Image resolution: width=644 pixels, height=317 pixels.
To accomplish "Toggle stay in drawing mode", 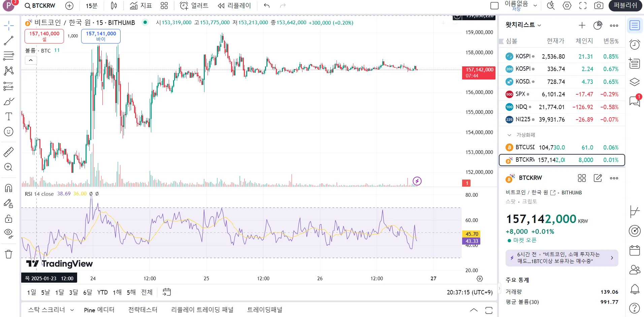I will coord(9,203).
